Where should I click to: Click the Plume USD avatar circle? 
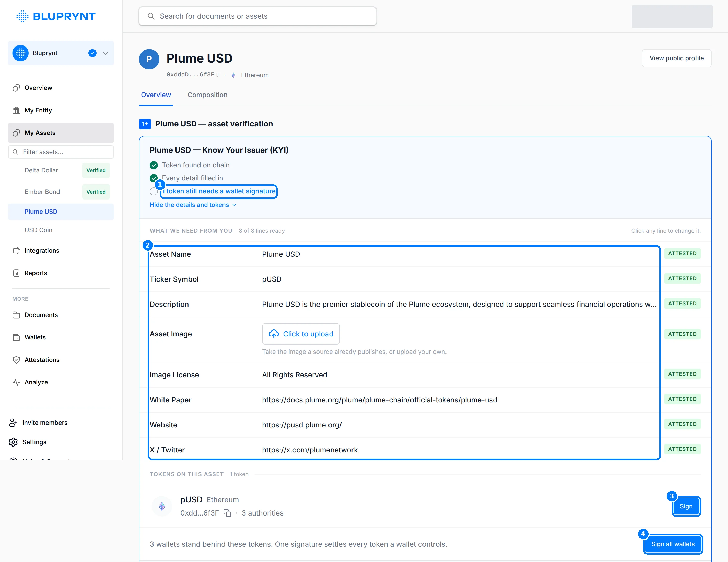(x=149, y=59)
